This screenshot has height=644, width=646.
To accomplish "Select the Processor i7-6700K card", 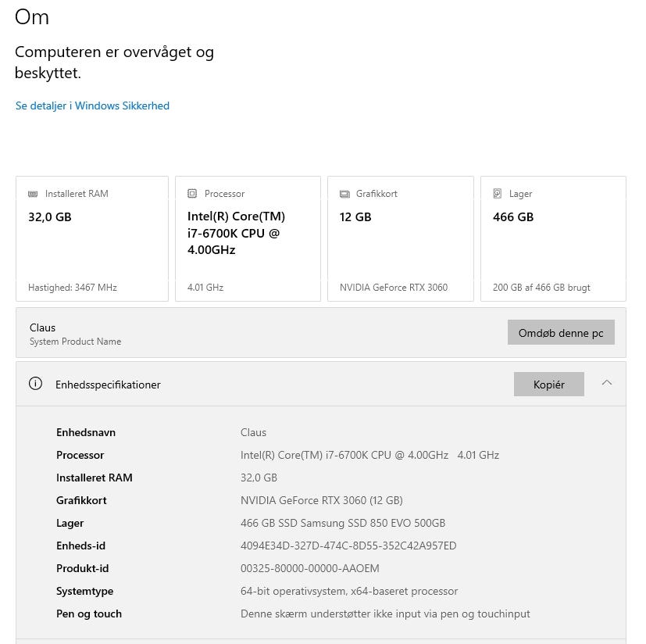I will click(248, 238).
